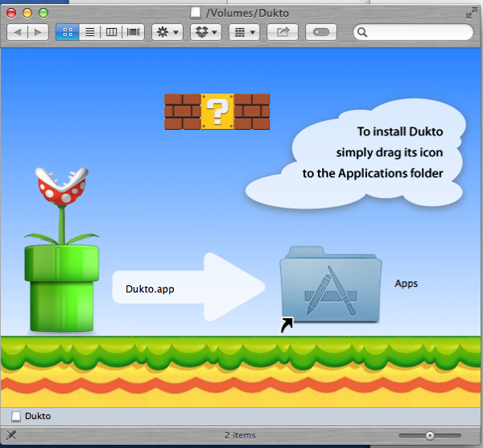Click Dukto in the path bar
Image resolution: width=483 pixels, height=448 pixels.
click(38, 416)
